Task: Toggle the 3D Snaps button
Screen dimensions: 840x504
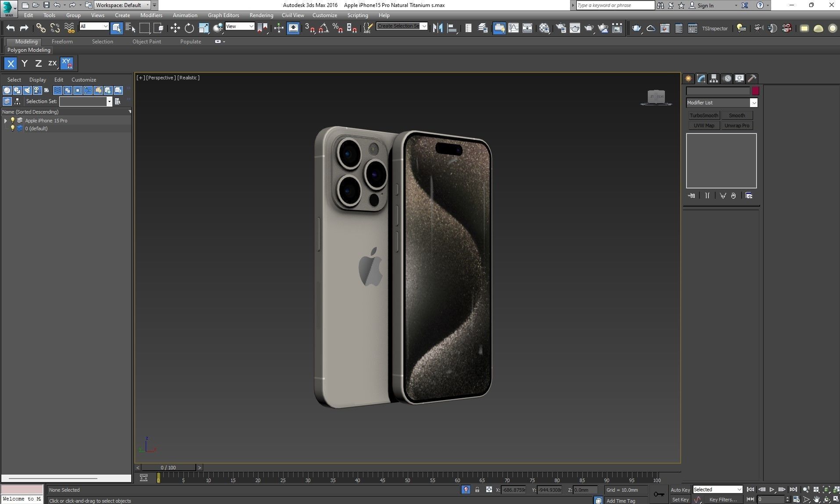Action: coord(310,28)
